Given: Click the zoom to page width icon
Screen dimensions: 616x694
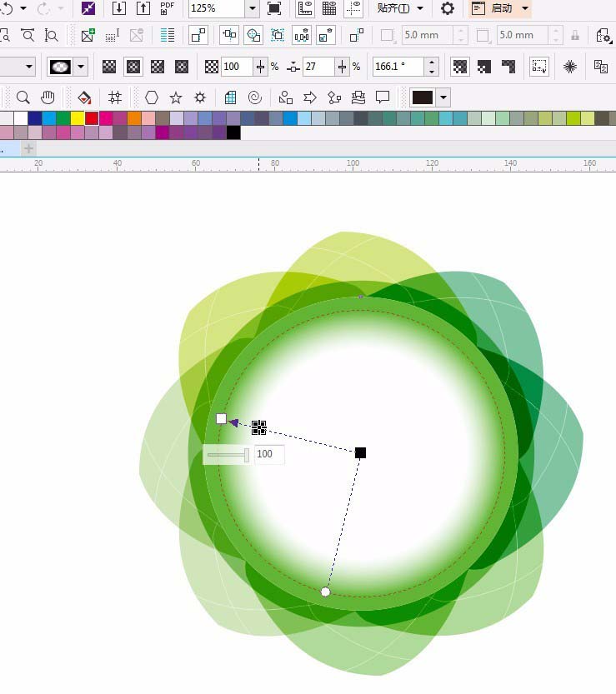Looking at the screenshot, I should [x=28, y=35].
